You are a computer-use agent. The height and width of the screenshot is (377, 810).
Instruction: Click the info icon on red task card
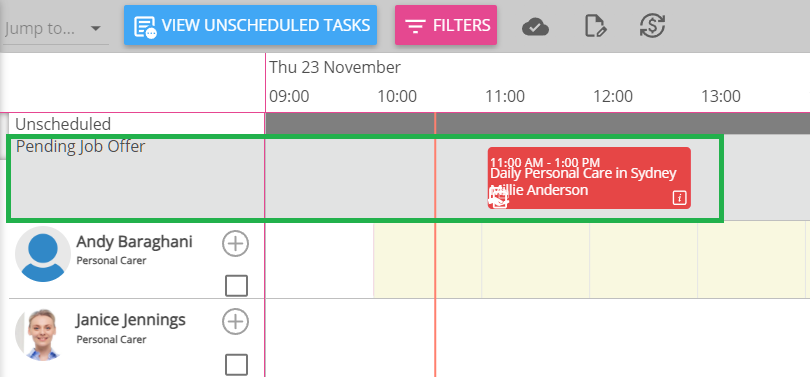[679, 198]
